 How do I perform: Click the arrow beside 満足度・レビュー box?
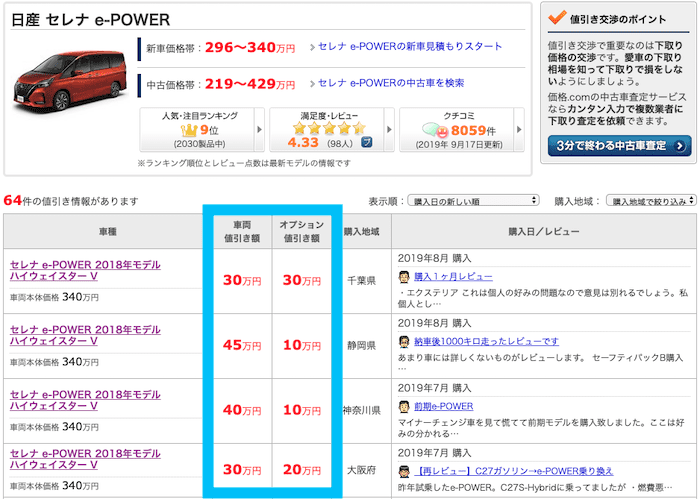(389, 130)
